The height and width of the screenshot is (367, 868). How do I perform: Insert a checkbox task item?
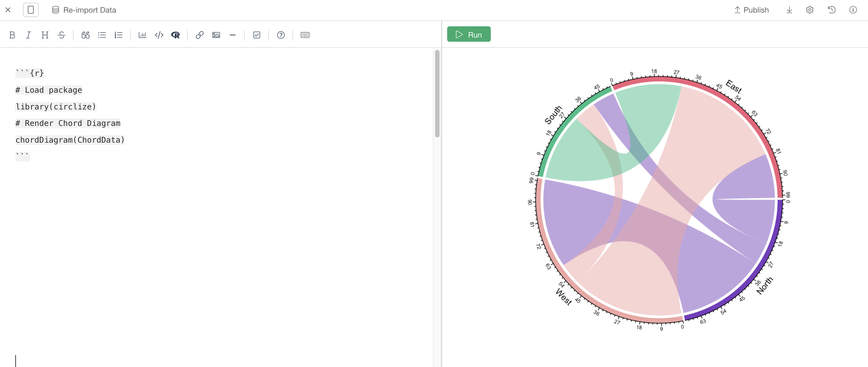click(x=257, y=35)
